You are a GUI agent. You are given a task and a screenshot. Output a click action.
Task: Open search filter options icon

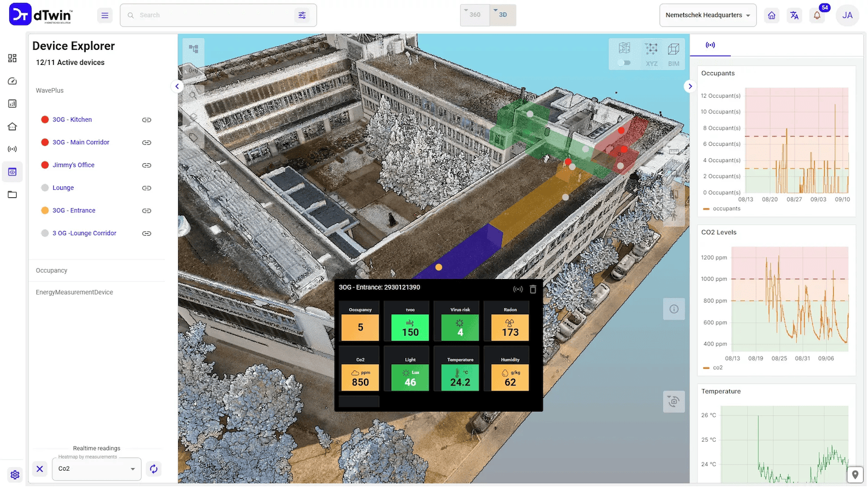(x=302, y=16)
